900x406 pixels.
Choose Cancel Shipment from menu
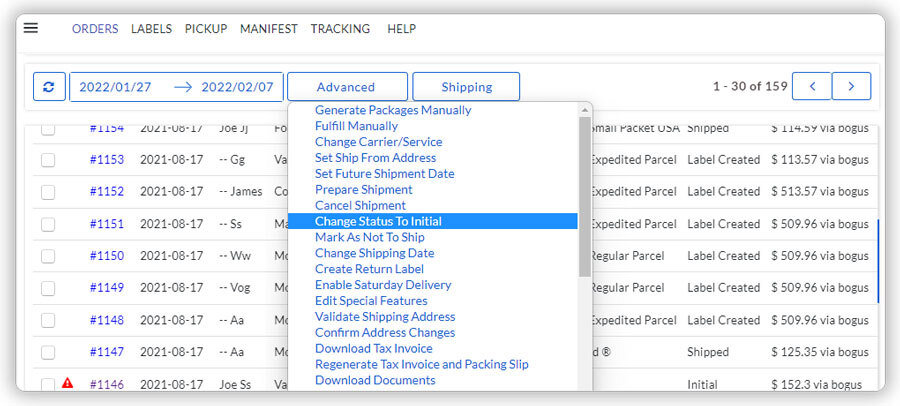click(x=360, y=205)
